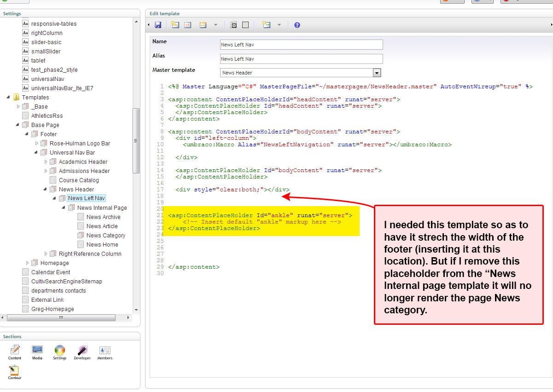Open the slider-basic stylesheet property
The width and height of the screenshot is (553, 392).
46,42
